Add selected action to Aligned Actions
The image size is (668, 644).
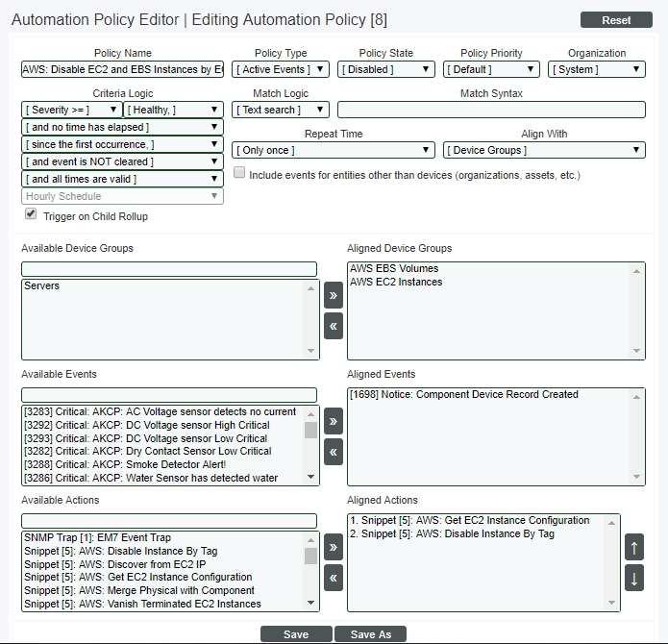334,547
